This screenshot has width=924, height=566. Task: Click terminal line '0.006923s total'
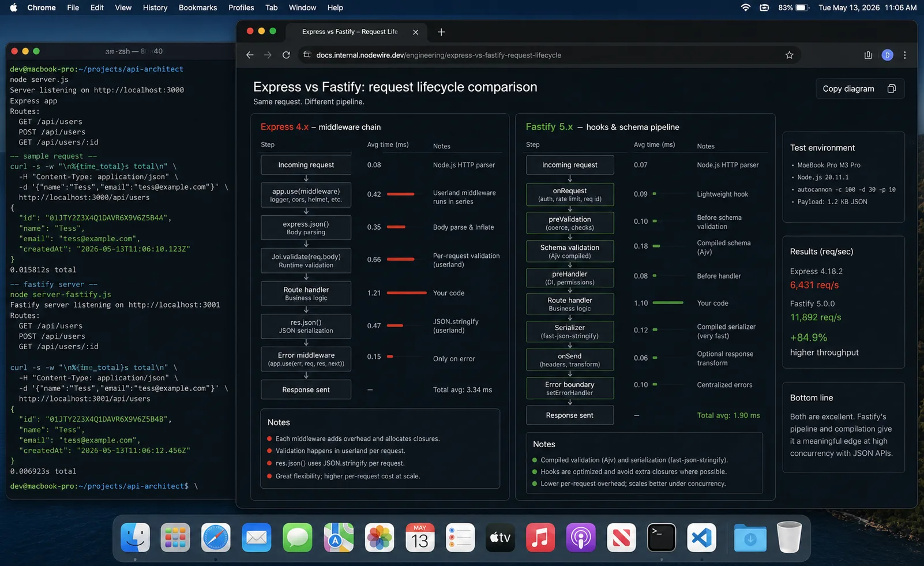pyautogui.click(x=43, y=471)
